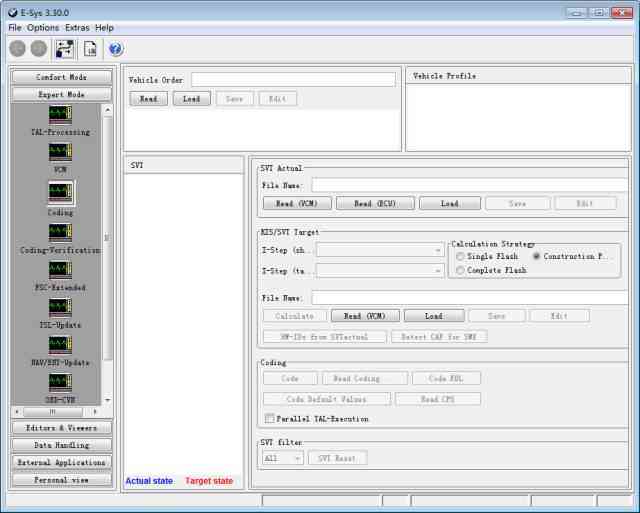Select the OBD-CVN module icon
This screenshot has height=513, width=640.
[x=60, y=383]
